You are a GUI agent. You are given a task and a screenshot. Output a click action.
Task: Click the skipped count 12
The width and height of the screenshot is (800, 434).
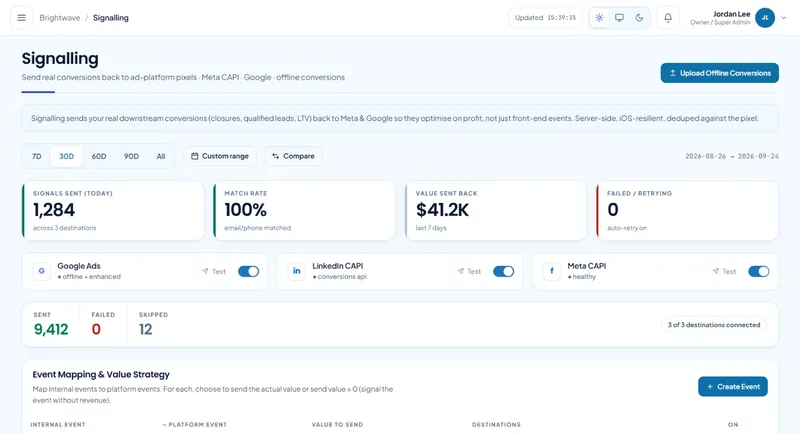pos(145,329)
